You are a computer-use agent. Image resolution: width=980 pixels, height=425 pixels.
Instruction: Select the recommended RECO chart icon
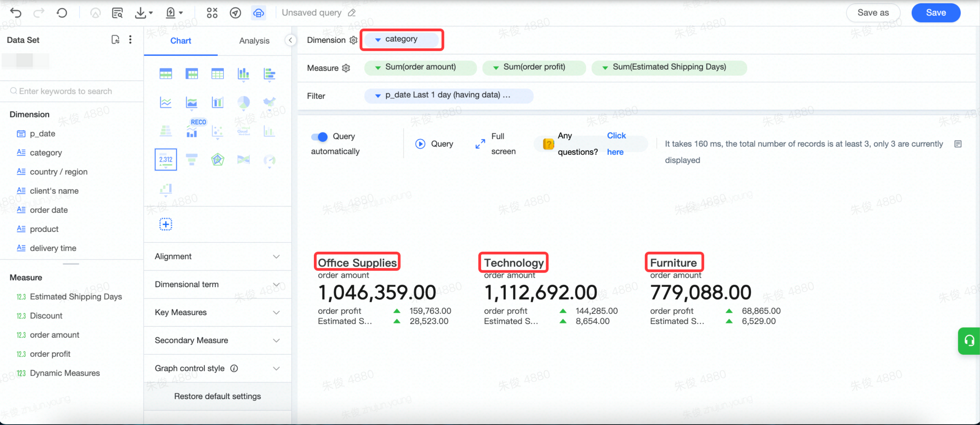[191, 131]
